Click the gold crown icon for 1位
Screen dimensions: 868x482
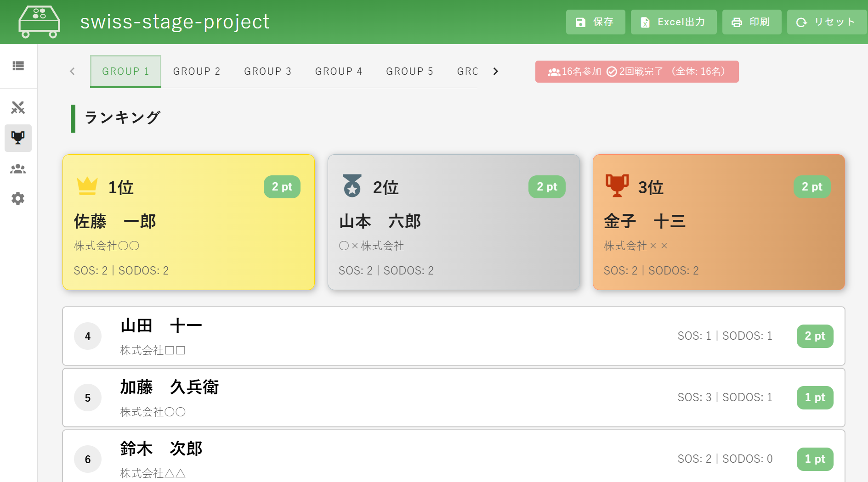(87, 186)
